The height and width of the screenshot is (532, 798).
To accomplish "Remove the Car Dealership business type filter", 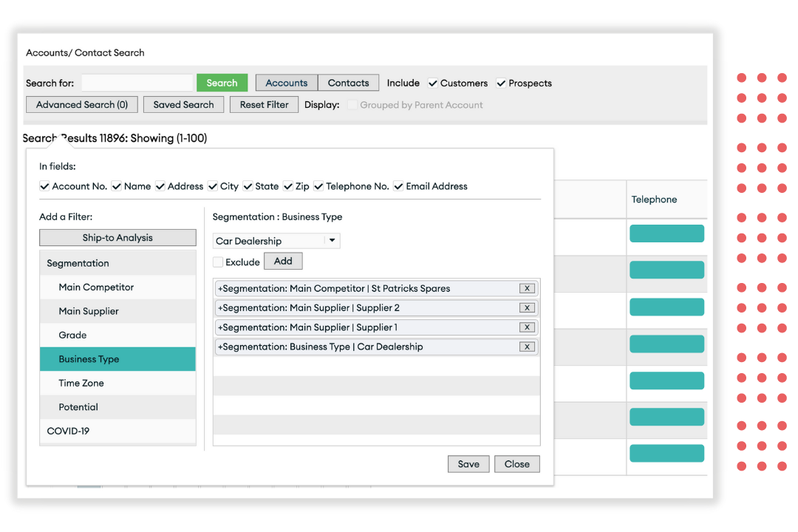I will (x=526, y=347).
